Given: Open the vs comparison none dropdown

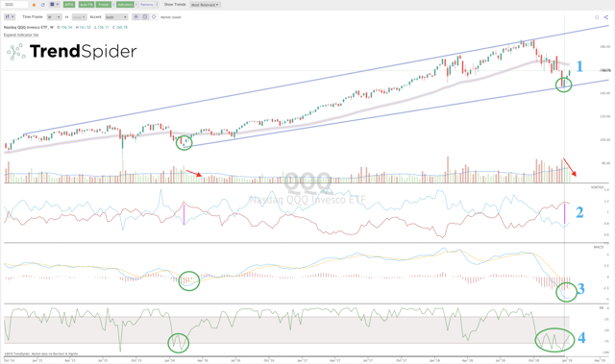Looking at the screenshot, I should 79,17.
